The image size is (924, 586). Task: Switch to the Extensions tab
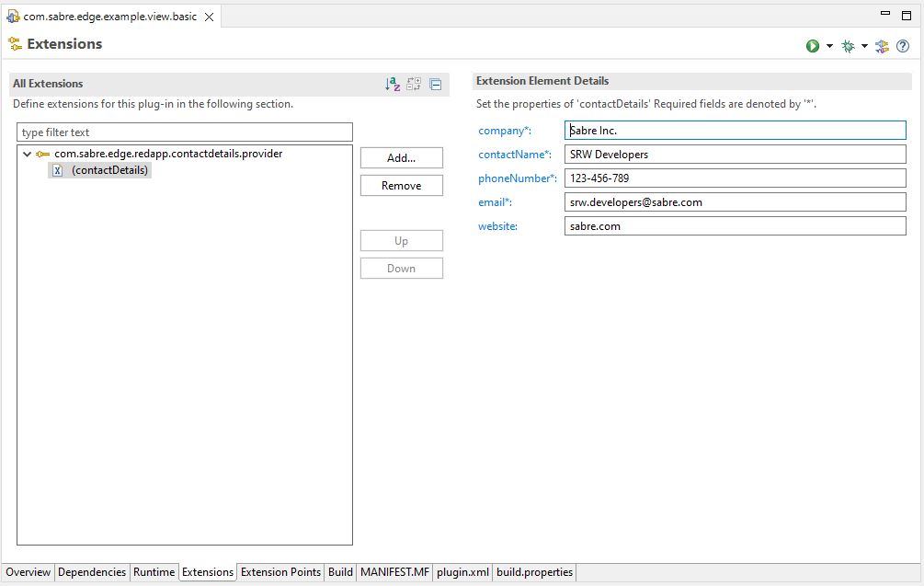[208, 572]
